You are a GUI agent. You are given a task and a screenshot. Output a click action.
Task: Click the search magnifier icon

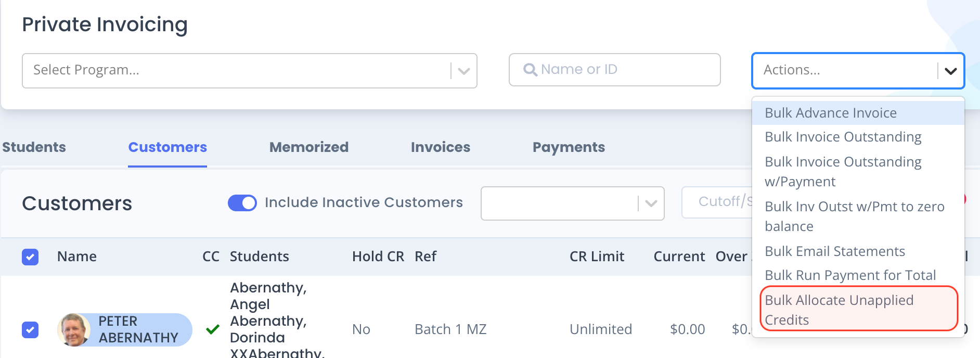point(530,70)
